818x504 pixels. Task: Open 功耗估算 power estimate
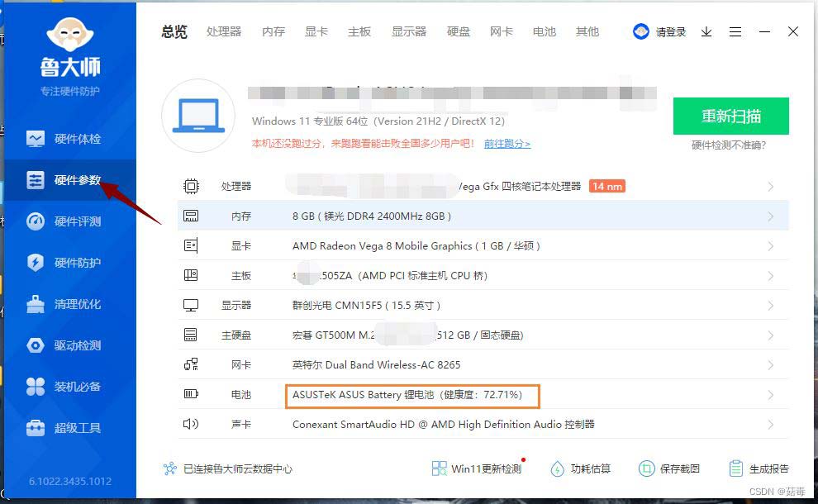[581, 468]
